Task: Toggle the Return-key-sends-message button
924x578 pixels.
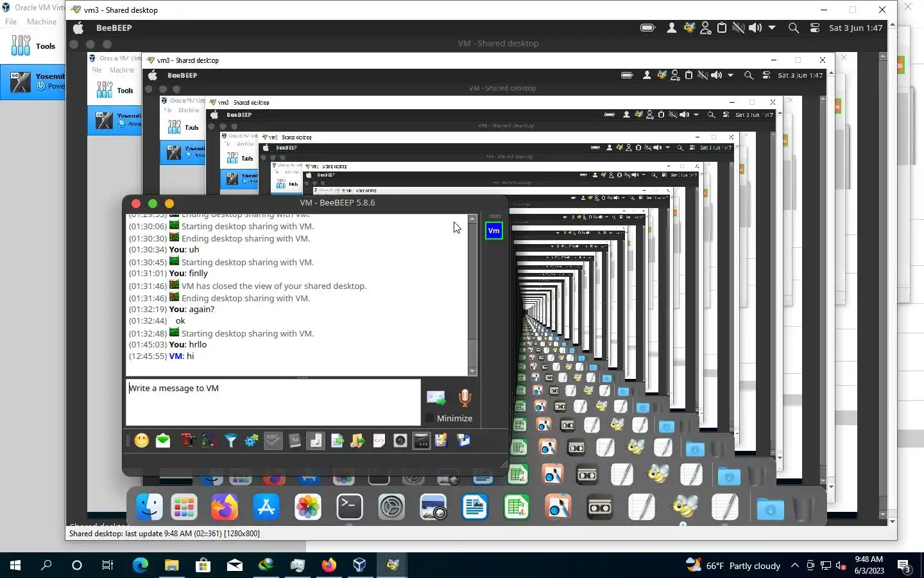Action: pyautogui.click(x=316, y=441)
